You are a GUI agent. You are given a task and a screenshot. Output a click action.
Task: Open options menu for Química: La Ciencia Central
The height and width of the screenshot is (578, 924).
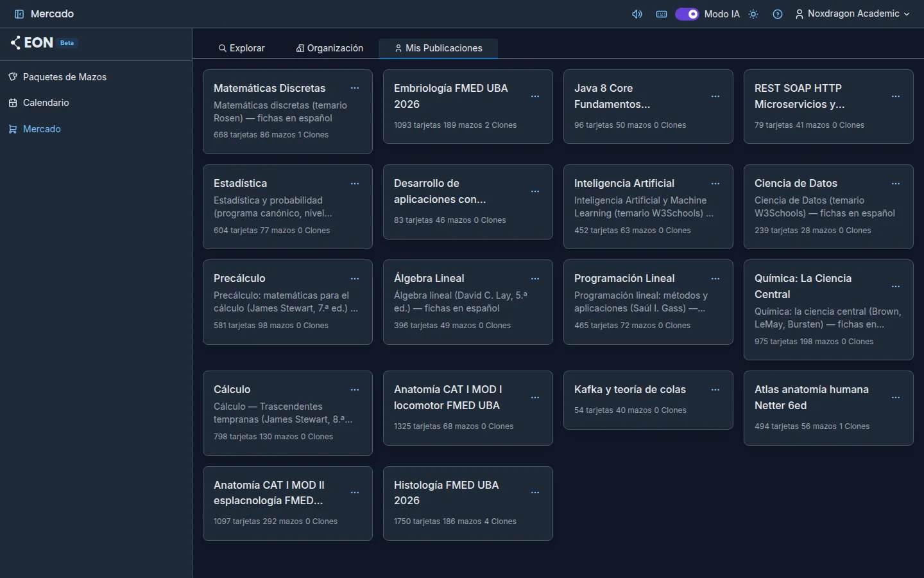pyautogui.click(x=896, y=286)
